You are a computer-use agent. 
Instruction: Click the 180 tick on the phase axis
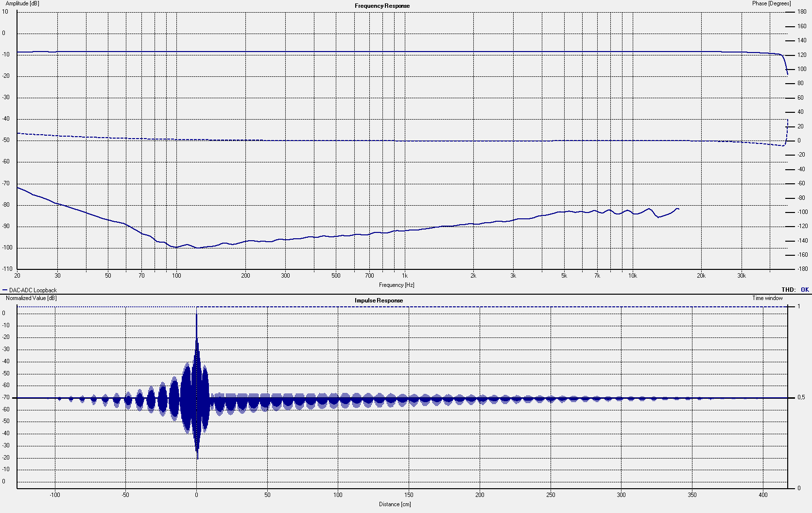(802, 12)
